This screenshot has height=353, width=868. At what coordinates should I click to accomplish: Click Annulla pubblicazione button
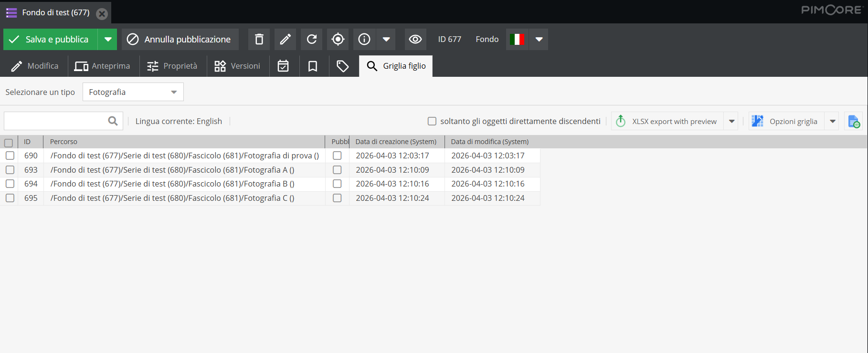click(x=180, y=39)
